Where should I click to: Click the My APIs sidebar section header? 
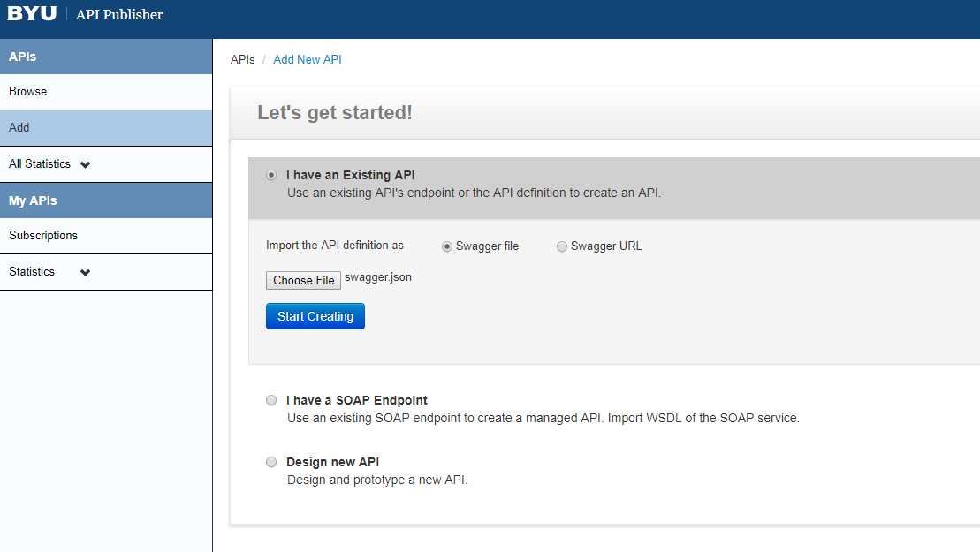(106, 200)
